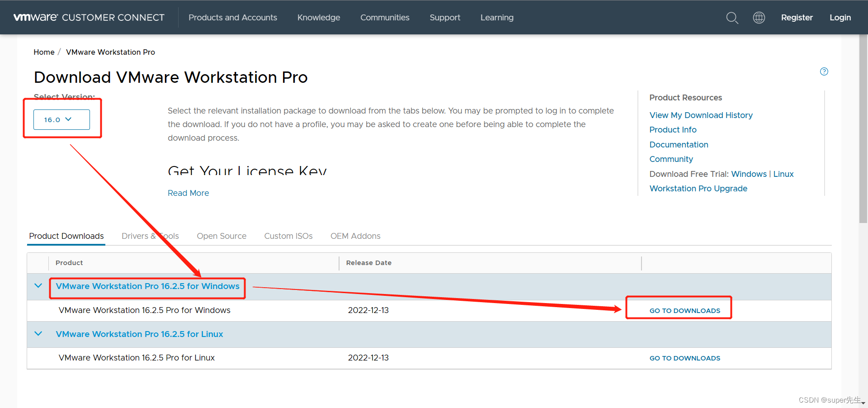Download free trial for Windows
Viewport: 868px width, 408px height.
pos(749,174)
